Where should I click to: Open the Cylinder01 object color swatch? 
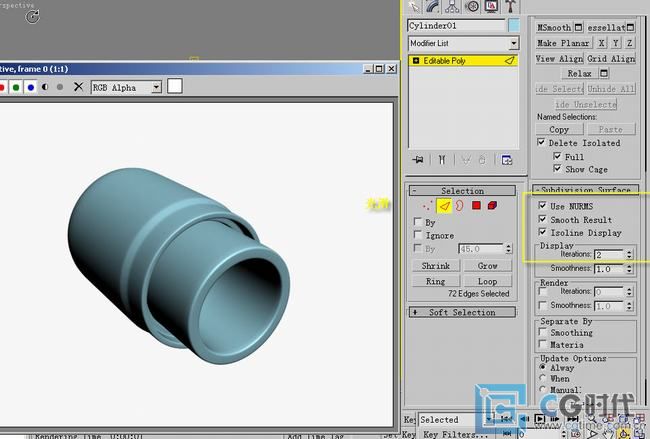pyautogui.click(x=514, y=26)
